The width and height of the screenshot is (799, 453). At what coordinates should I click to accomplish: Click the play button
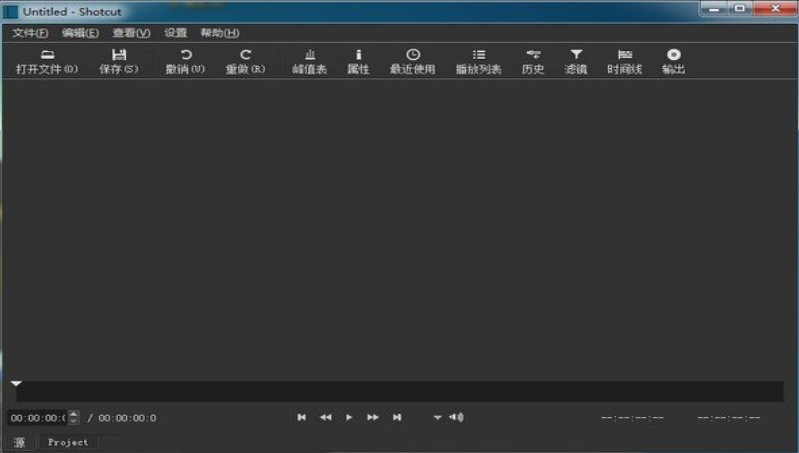349,417
